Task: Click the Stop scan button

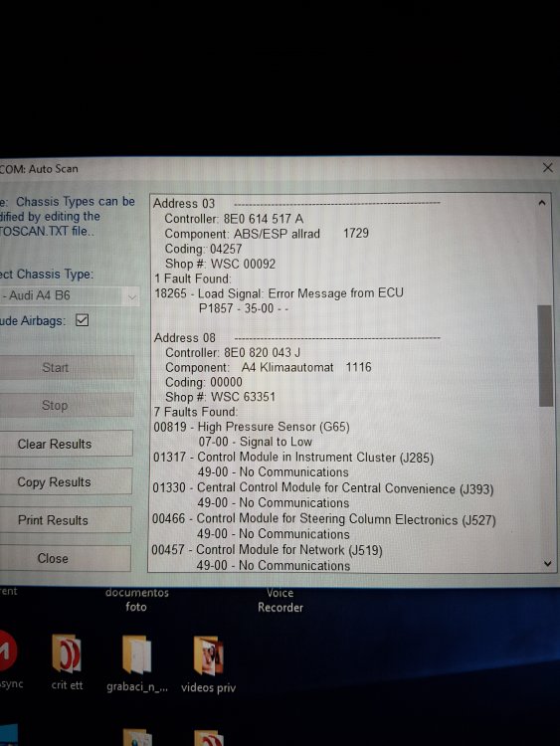Action: [x=65, y=405]
